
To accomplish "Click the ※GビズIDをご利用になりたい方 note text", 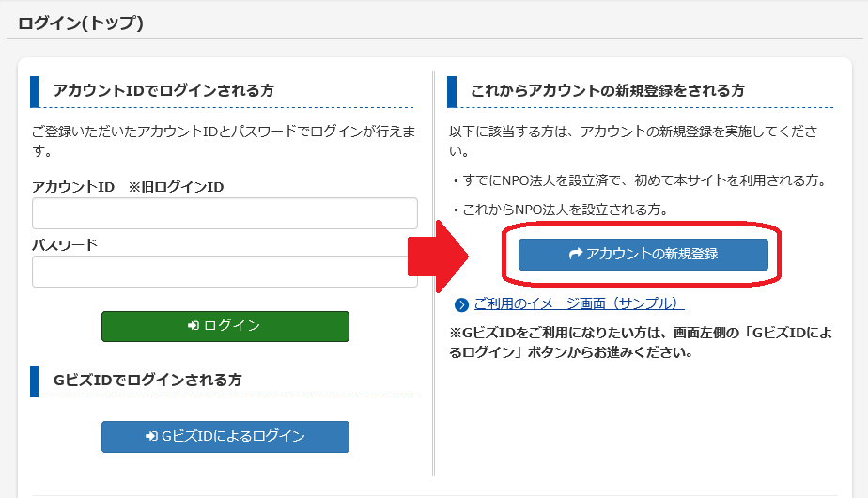I will (641, 342).
